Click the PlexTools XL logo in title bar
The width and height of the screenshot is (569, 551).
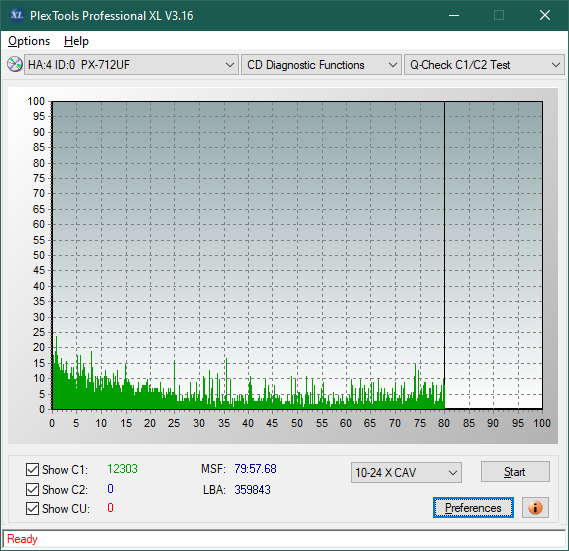click(x=17, y=15)
